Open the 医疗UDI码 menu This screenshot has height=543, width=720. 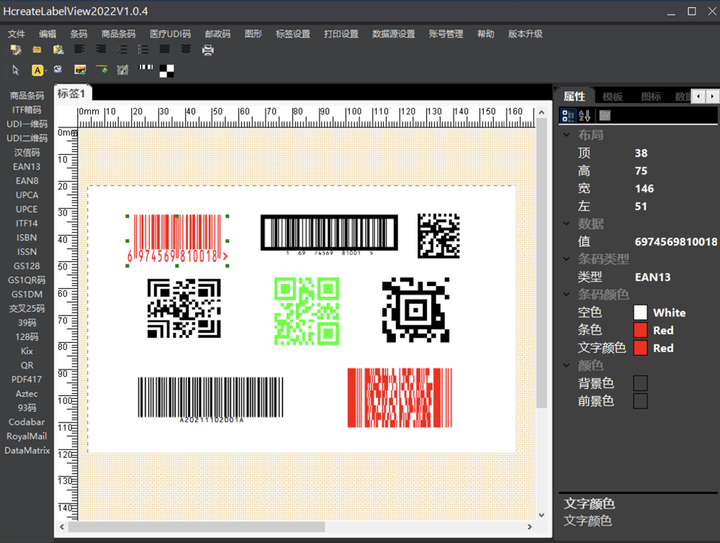(170, 34)
